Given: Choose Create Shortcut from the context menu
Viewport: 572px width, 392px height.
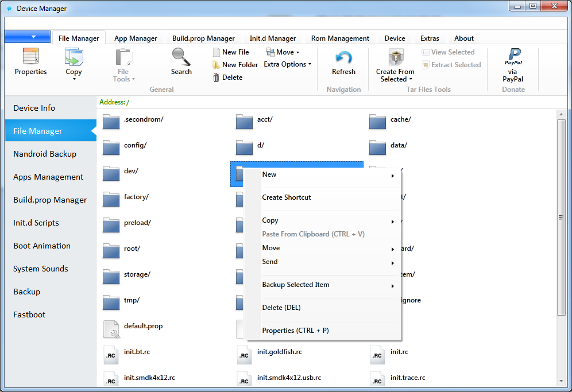Looking at the screenshot, I should click(287, 197).
